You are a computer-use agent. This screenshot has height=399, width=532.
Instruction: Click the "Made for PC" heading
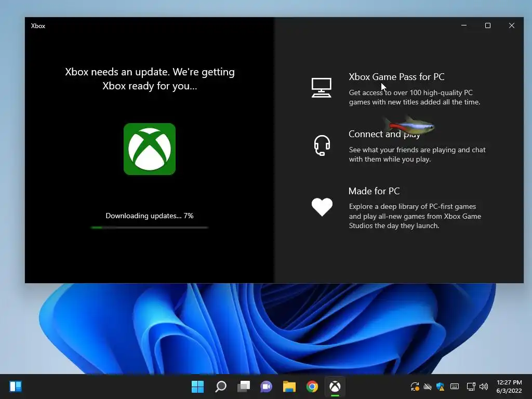(374, 191)
